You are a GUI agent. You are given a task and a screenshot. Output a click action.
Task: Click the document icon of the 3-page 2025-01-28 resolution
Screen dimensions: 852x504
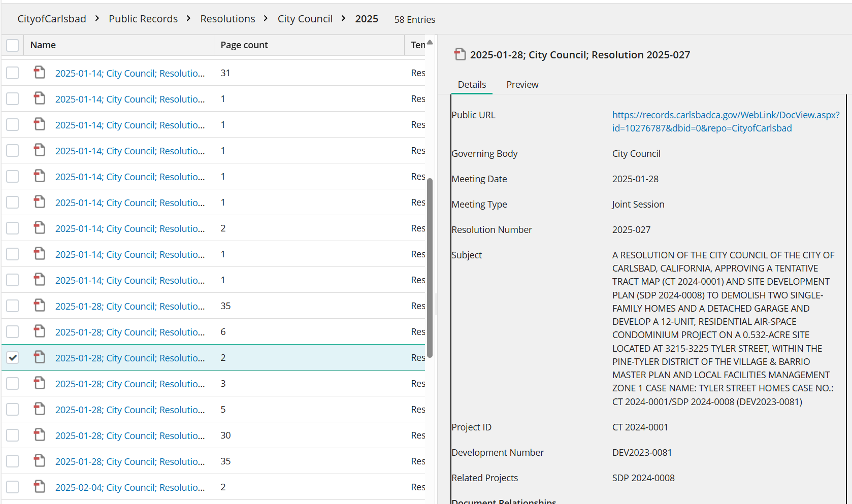(x=40, y=383)
